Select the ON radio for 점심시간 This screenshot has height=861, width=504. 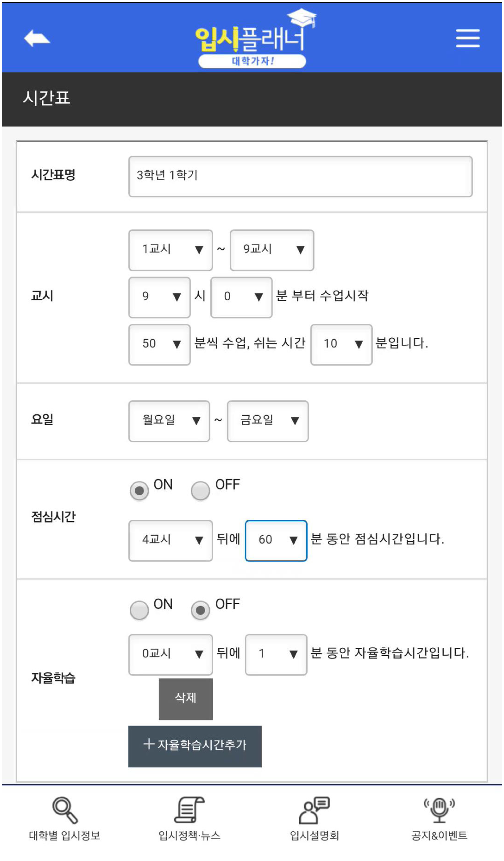tap(139, 491)
